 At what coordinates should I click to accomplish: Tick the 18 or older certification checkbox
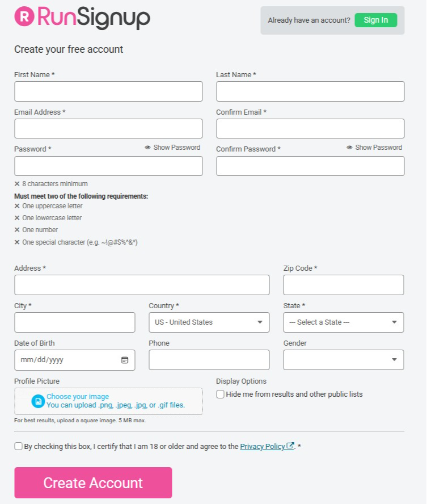point(19,446)
